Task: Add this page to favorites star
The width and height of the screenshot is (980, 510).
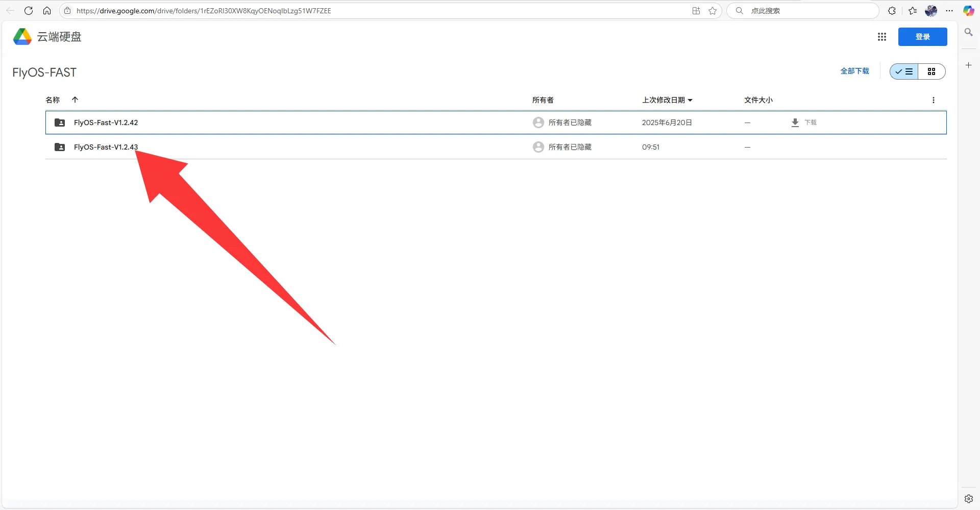Action: point(713,11)
